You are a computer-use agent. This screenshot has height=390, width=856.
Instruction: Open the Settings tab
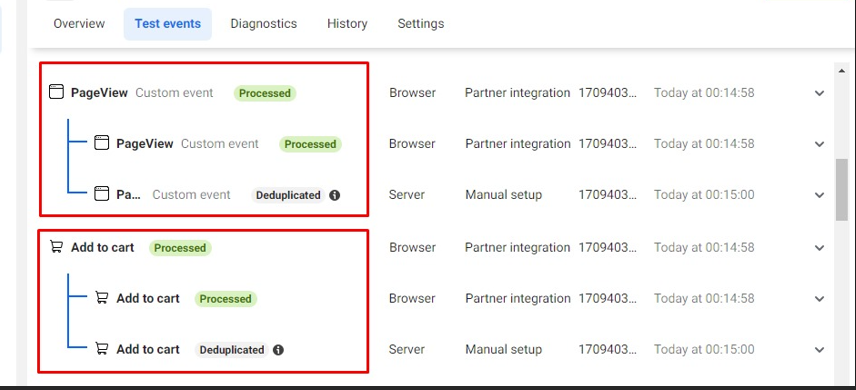coord(421,23)
